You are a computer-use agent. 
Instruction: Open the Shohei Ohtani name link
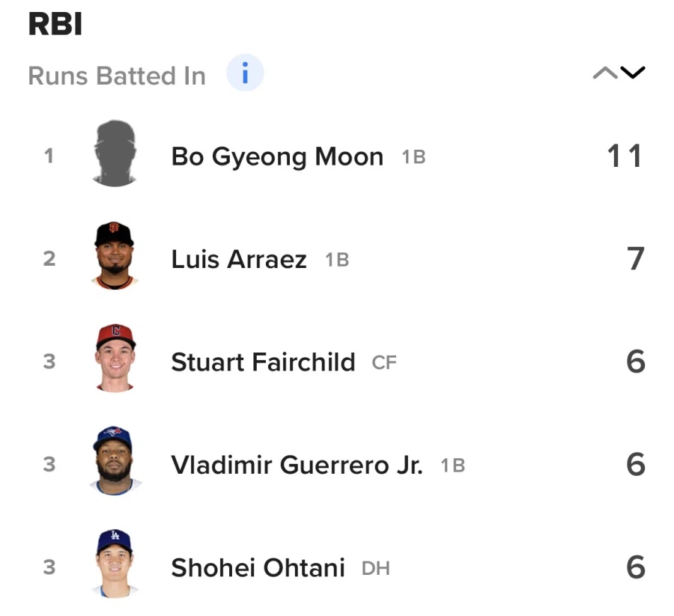pyautogui.click(x=258, y=568)
